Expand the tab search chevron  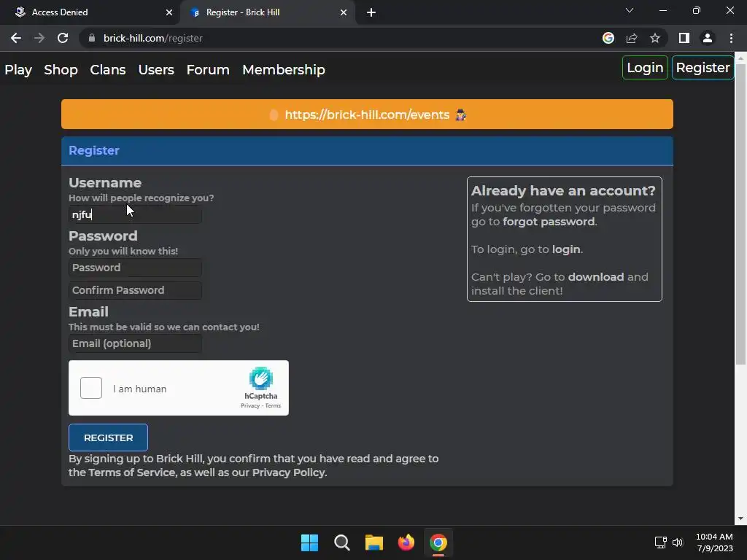pos(630,10)
